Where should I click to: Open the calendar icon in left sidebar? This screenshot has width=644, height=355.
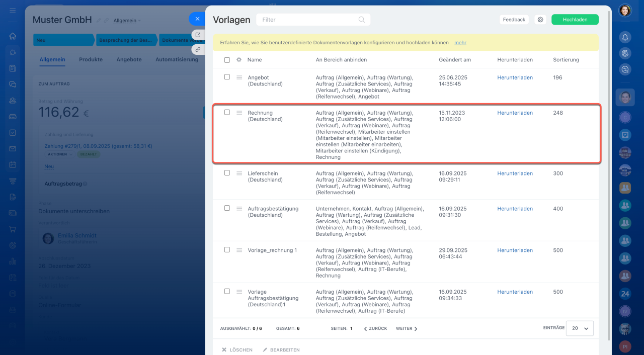click(x=13, y=165)
